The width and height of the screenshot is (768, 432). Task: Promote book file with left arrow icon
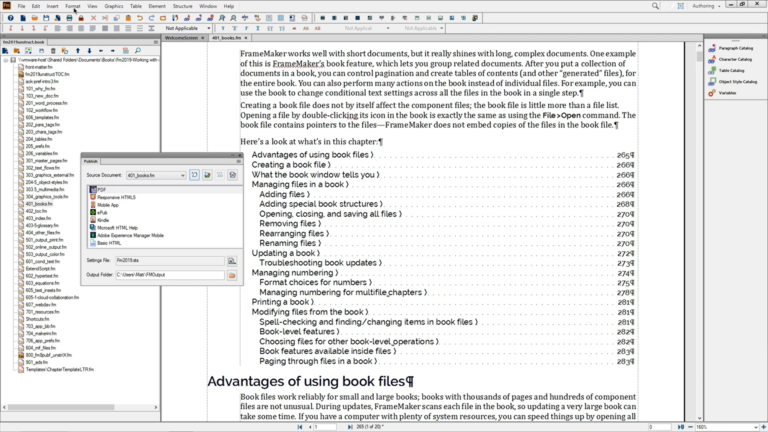point(101,50)
